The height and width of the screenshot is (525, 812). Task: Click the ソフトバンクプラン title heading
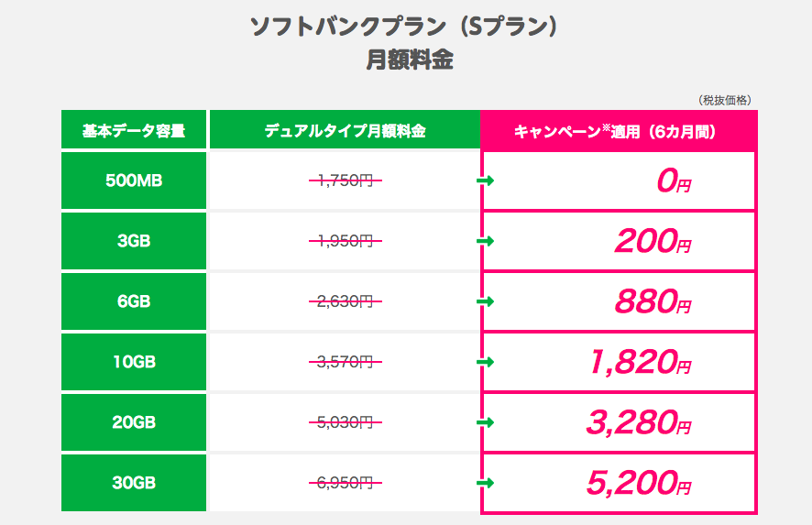[404, 27]
